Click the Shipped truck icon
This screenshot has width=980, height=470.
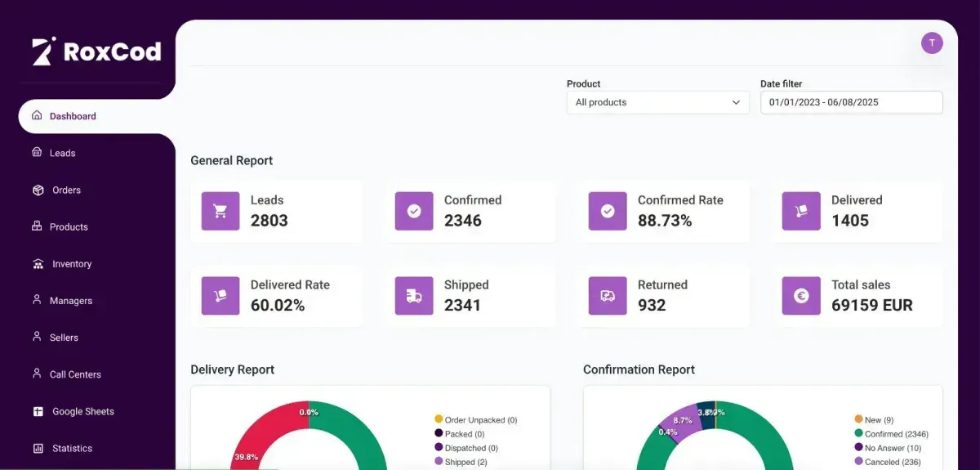coord(414,296)
